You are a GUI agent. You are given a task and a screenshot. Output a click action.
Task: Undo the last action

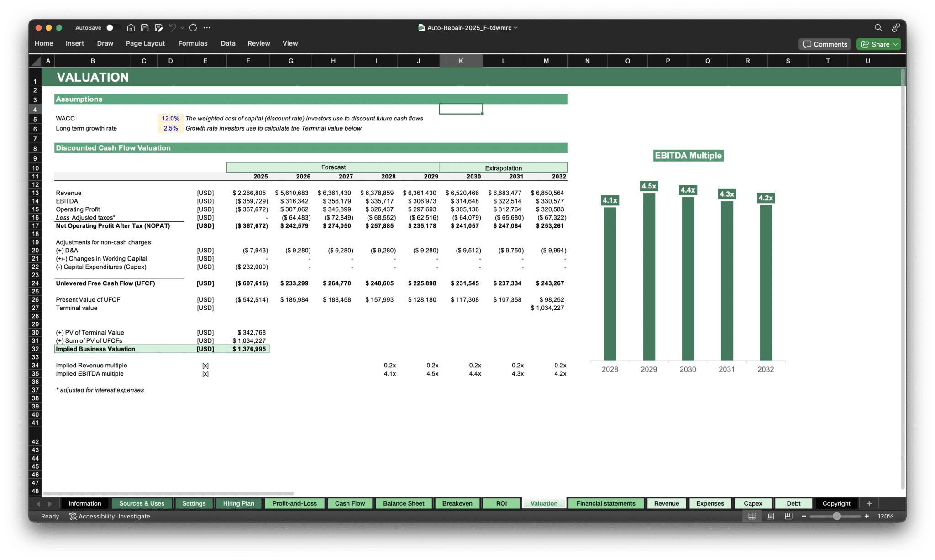click(173, 28)
